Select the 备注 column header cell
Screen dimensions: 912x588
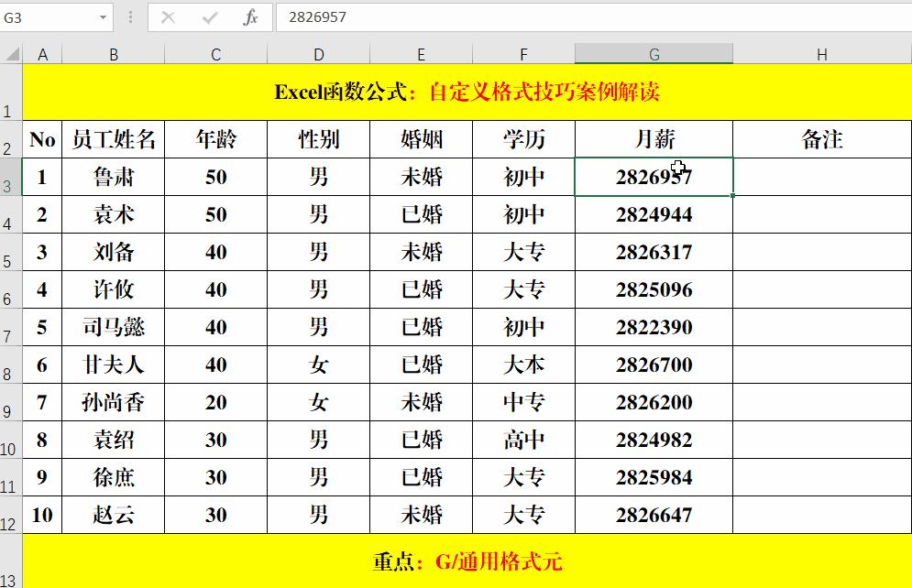coord(822,138)
